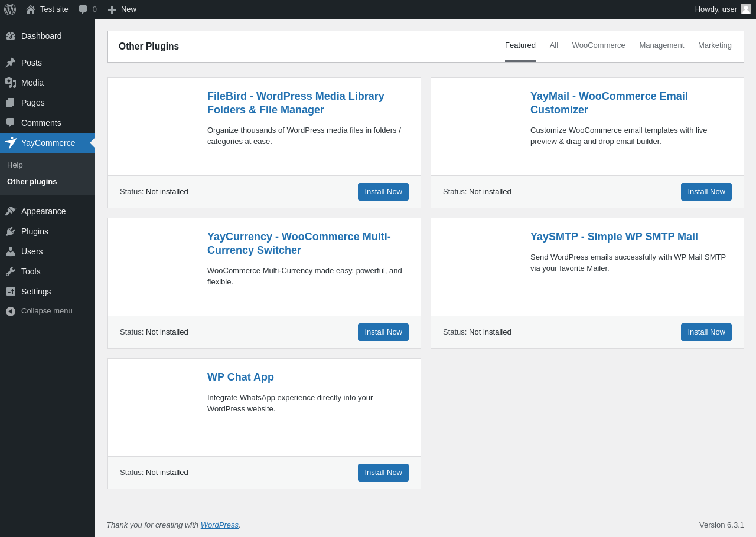Open the Media icon in sidebar
The width and height of the screenshot is (756, 537).
pos(11,83)
